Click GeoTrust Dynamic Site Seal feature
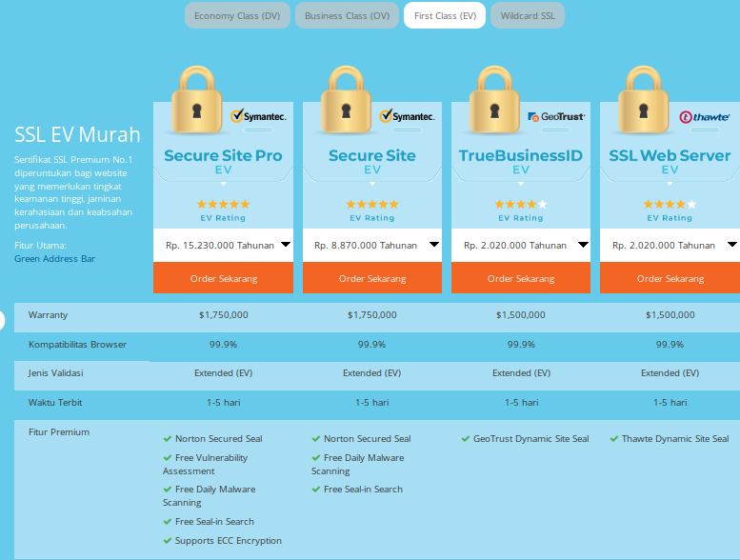The height and width of the screenshot is (560, 740). [x=530, y=439]
